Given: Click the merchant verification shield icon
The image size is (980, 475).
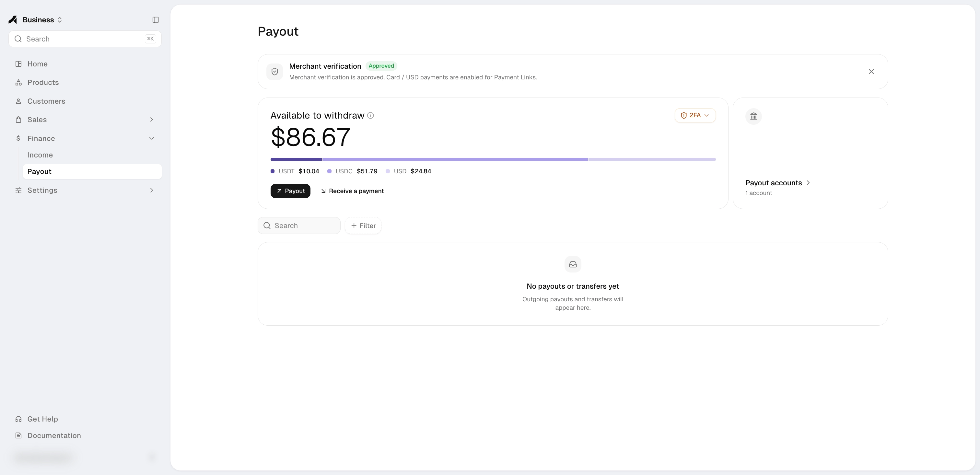Looking at the screenshot, I should [275, 72].
